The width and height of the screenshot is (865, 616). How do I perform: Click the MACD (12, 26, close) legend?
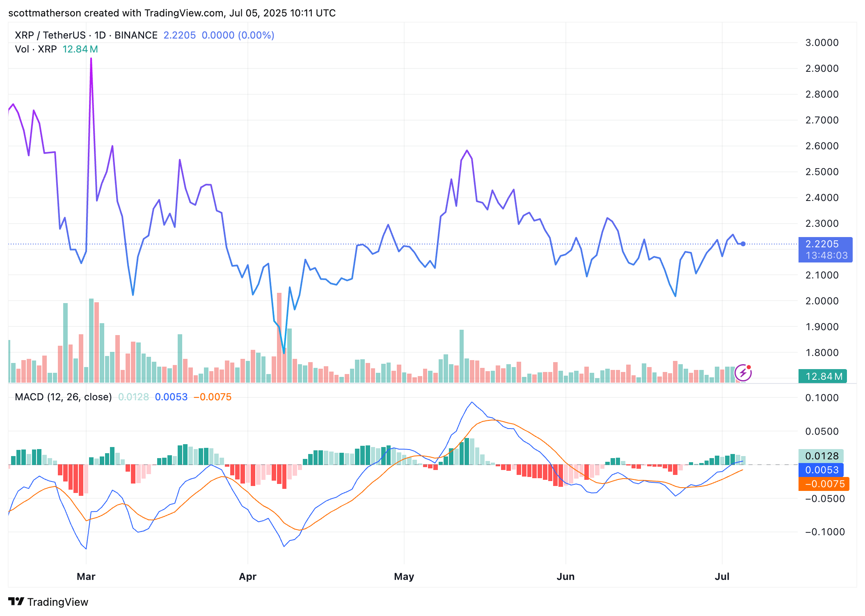[x=63, y=397]
